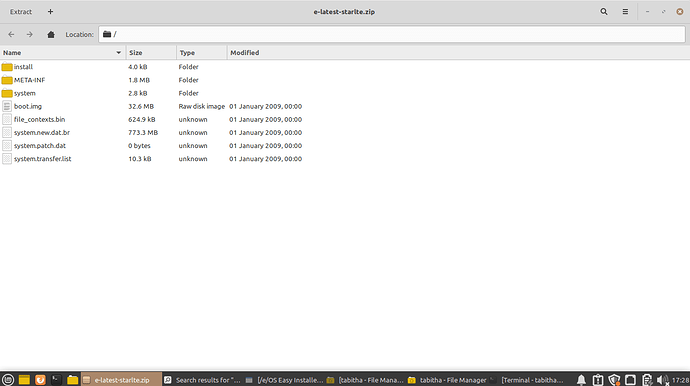The image size is (690, 386).
Task: Click the META-INF folder icon
Action: point(7,80)
